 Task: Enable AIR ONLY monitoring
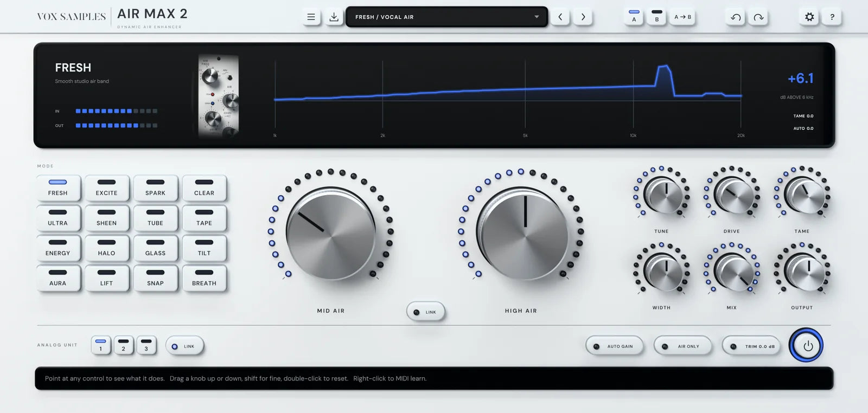pos(683,346)
